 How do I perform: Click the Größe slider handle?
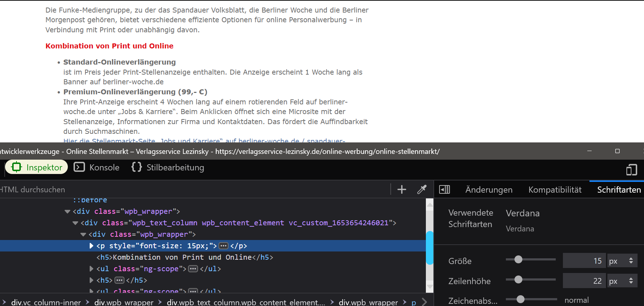[x=518, y=259]
